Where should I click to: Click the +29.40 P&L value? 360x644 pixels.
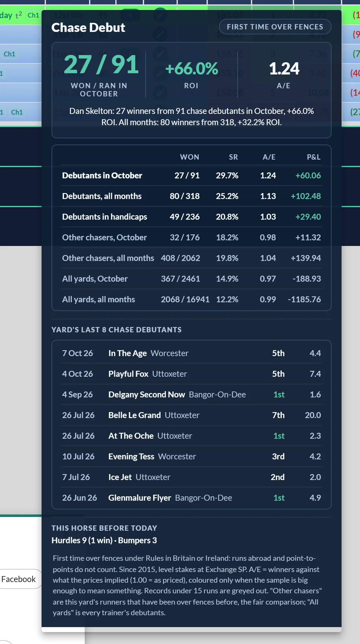(x=308, y=217)
